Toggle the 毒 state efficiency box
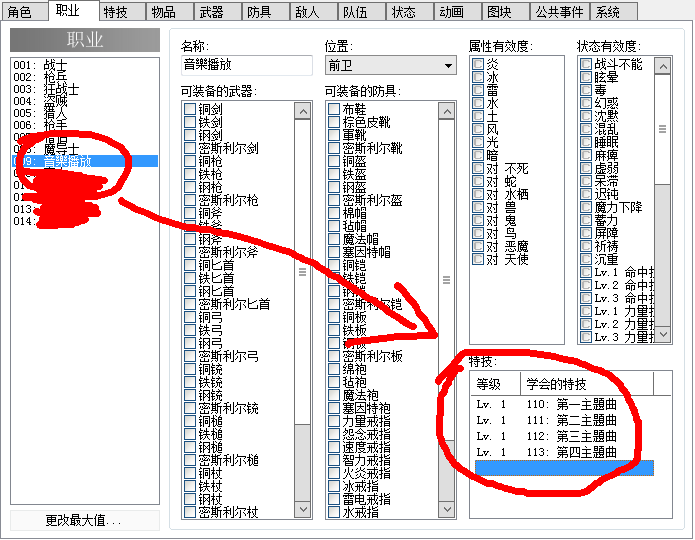Viewport: 695px width, 540px height. [586, 90]
